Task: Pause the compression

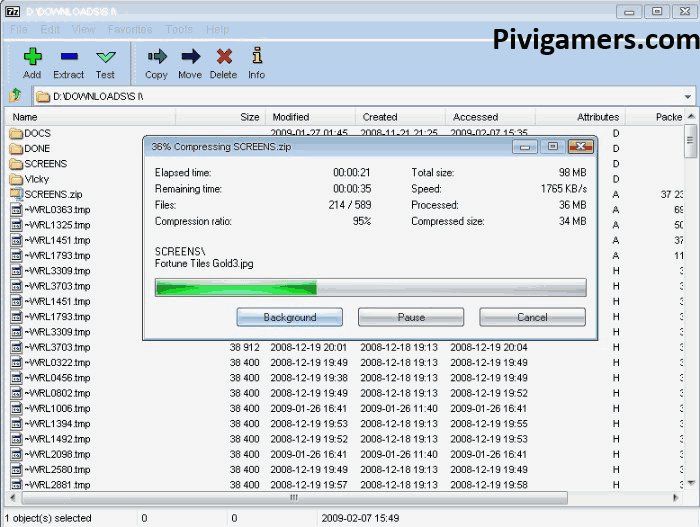Action: coord(411,317)
